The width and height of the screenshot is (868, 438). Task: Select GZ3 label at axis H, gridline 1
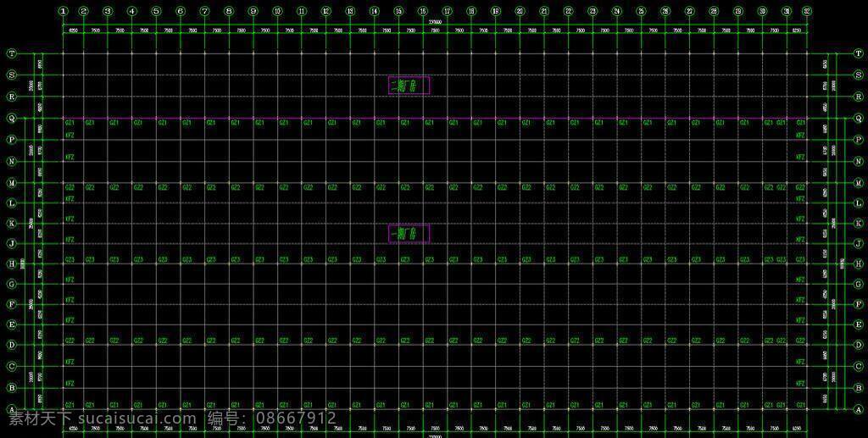(70, 259)
